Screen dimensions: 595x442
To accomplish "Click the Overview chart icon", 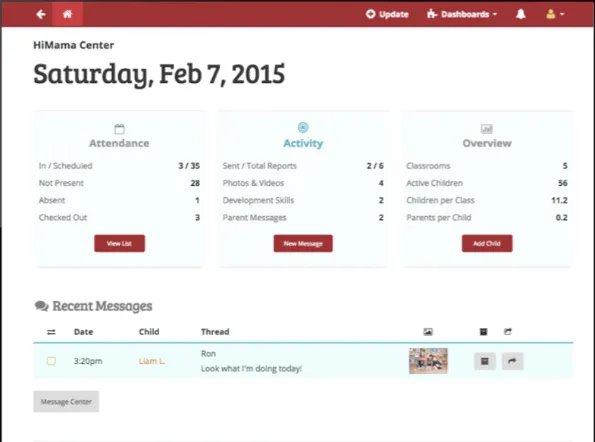I will pos(487,129).
